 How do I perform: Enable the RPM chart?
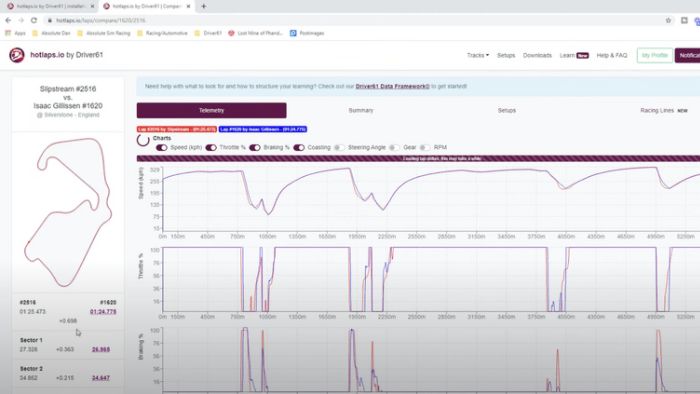425,147
